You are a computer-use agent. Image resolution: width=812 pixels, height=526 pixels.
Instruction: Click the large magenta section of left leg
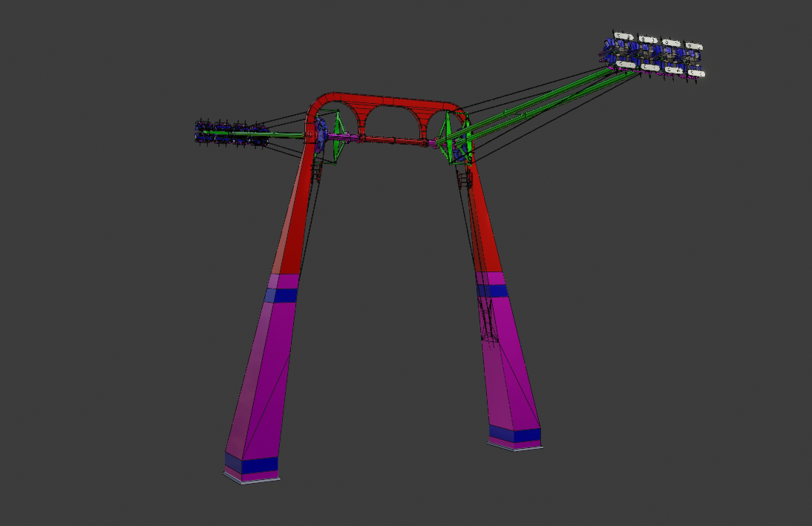(x=258, y=378)
